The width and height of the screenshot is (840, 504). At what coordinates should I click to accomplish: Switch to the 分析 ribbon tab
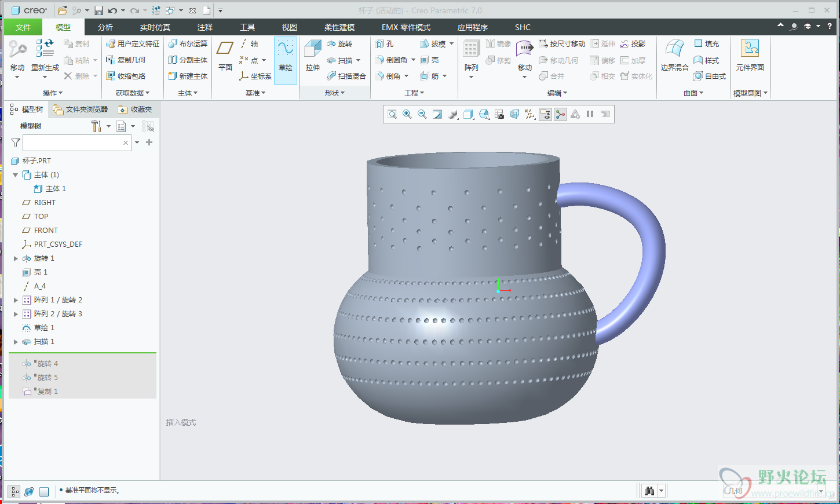click(x=105, y=27)
